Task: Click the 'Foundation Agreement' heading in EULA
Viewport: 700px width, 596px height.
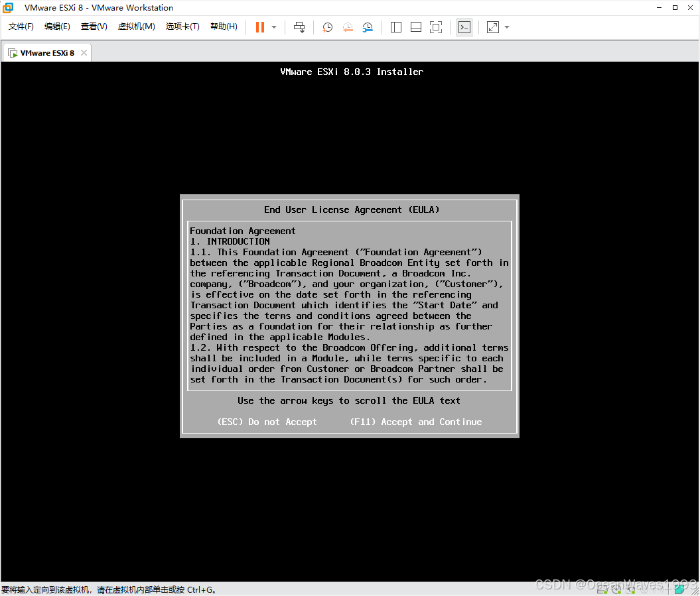Action: [x=242, y=231]
